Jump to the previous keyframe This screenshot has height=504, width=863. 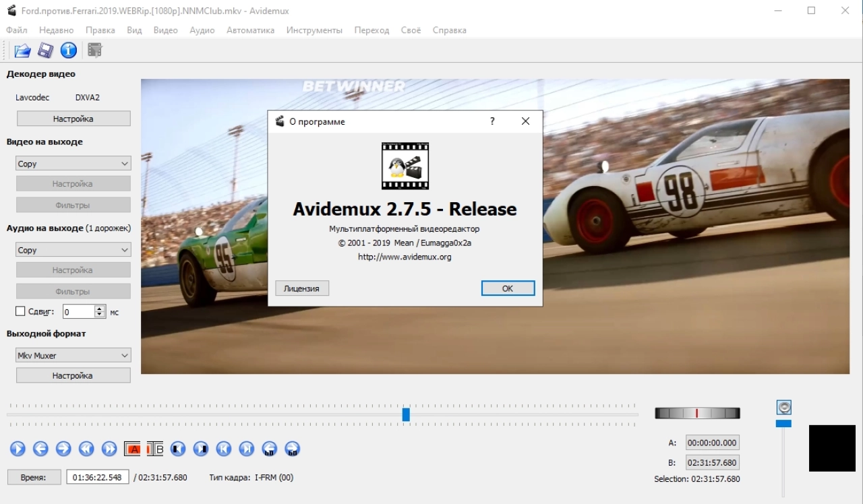click(x=86, y=449)
